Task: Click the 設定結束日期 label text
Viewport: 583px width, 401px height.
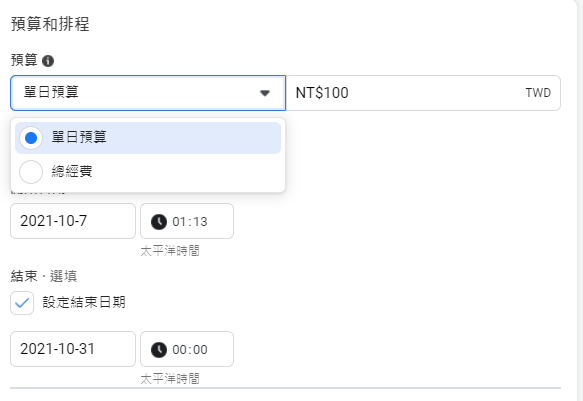Action: tap(84, 302)
